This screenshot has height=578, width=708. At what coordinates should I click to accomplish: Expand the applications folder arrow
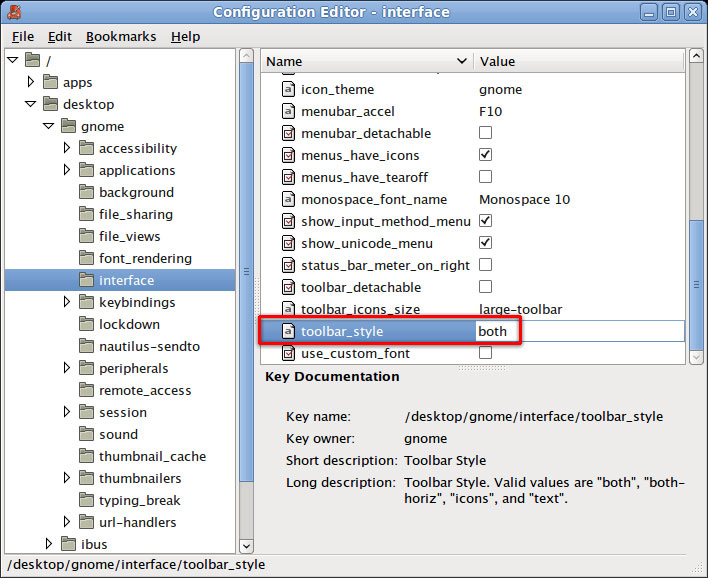[x=67, y=170]
